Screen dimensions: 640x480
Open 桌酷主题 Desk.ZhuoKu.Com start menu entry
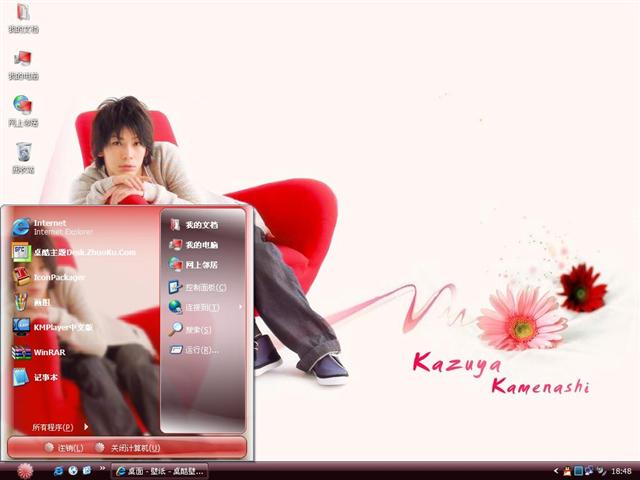tap(73, 252)
